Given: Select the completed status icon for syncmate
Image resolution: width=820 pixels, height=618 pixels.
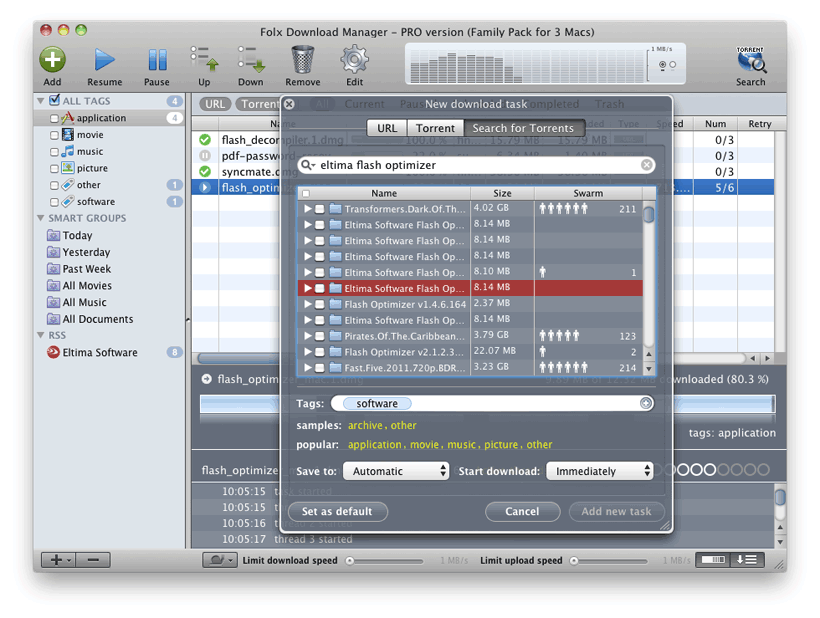Looking at the screenshot, I should pos(205,171).
